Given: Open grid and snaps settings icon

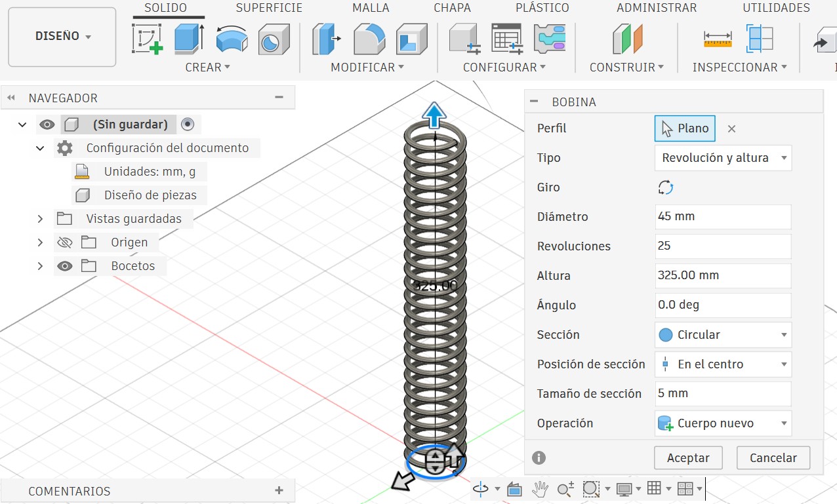Looking at the screenshot, I should coord(653,488).
